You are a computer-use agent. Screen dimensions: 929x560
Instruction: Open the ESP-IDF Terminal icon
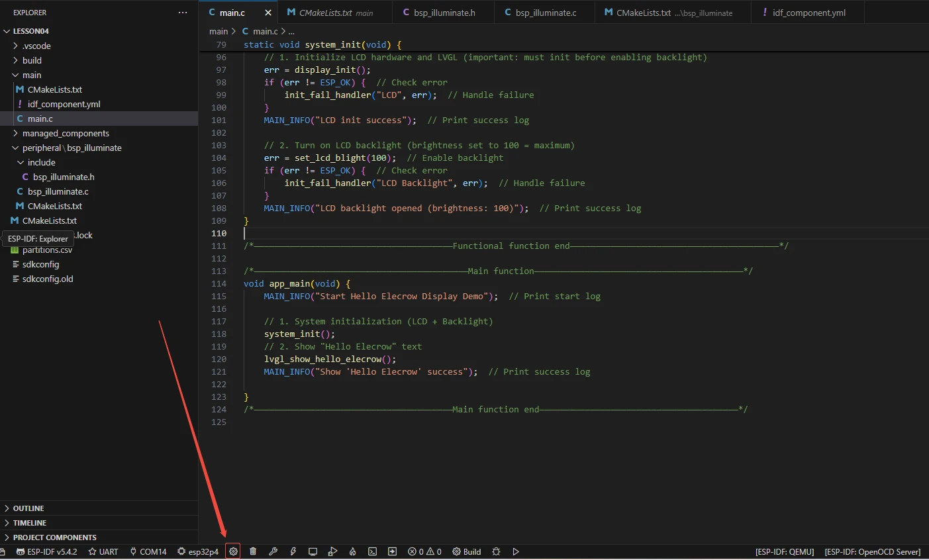point(372,551)
